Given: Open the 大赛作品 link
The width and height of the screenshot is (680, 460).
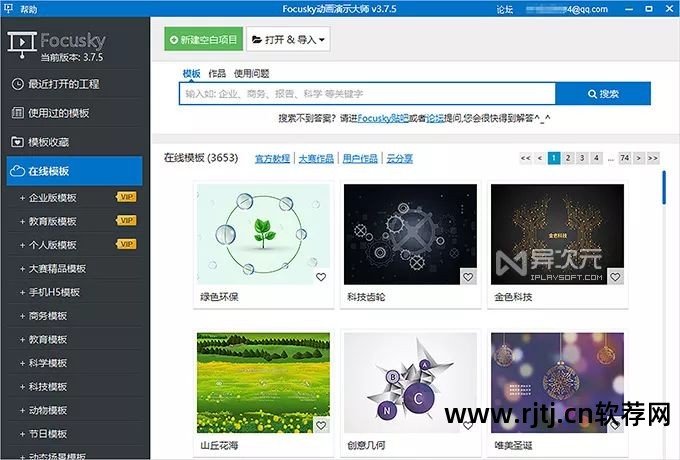Looking at the screenshot, I should [316, 159].
